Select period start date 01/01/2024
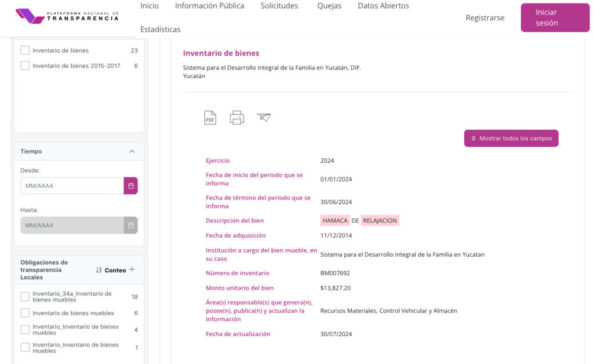594x364 pixels. coord(336,179)
